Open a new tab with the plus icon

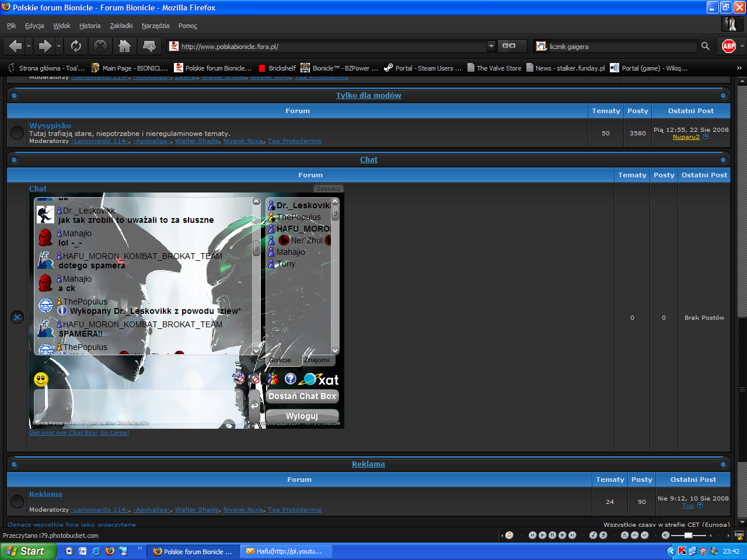pyautogui.click(x=149, y=46)
